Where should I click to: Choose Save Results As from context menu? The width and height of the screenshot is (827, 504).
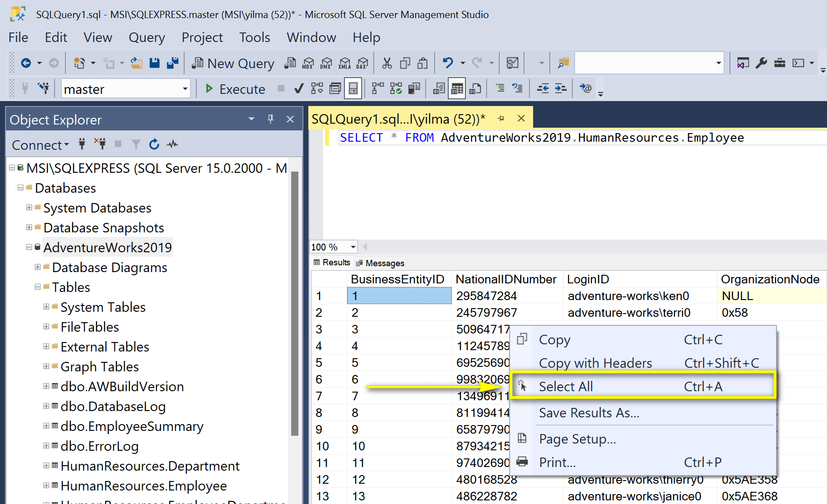[643, 413]
